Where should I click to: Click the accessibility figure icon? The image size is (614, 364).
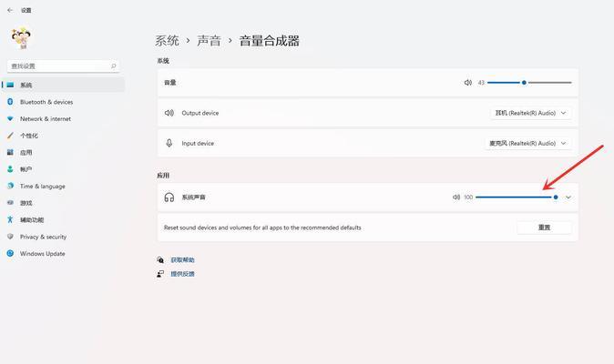pyautogui.click(x=10, y=219)
